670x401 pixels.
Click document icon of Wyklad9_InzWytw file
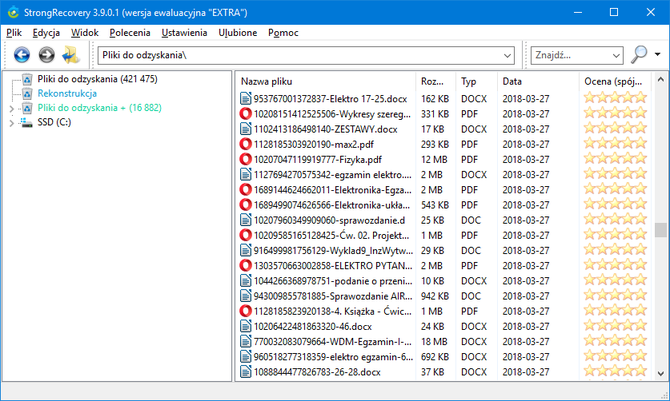click(x=245, y=251)
